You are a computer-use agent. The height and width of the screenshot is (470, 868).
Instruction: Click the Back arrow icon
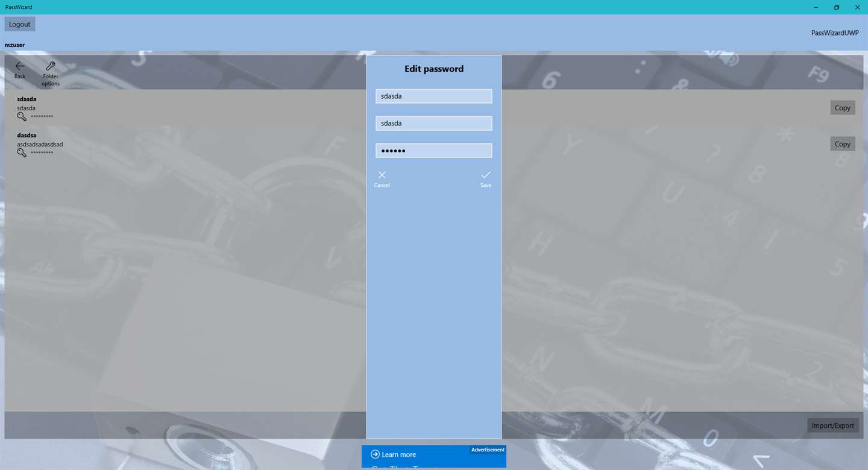20,66
